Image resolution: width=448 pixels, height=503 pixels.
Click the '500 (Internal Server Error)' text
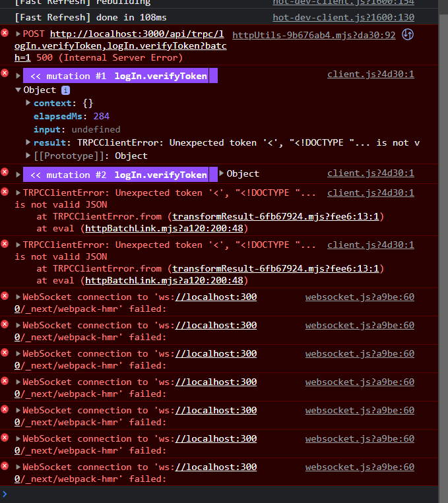click(x=110, y=58)
